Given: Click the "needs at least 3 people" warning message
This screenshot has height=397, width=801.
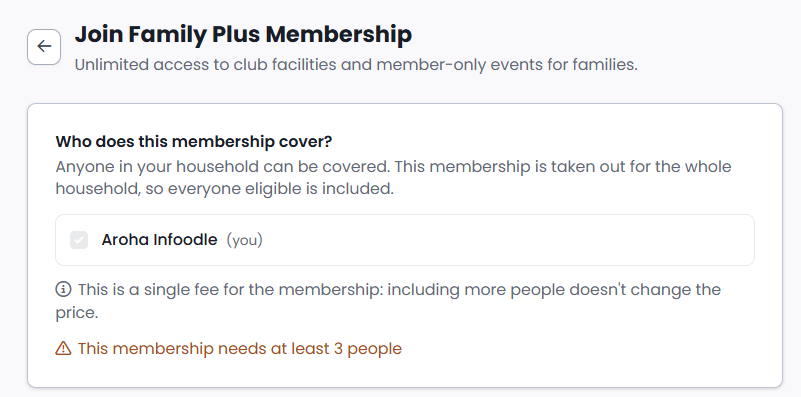Looking at the screenshot, I should pos(240,348).
